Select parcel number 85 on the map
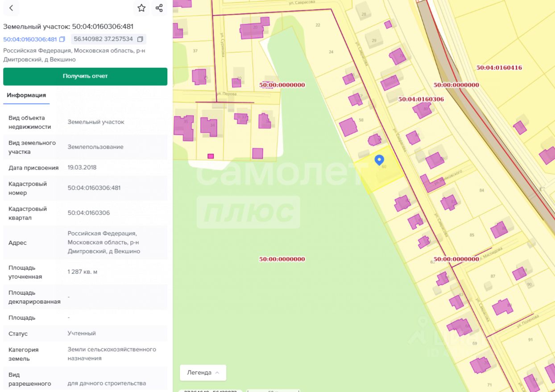Image resolution: width=555 pixels, height=392 pixels. click(x=472, y=235)
